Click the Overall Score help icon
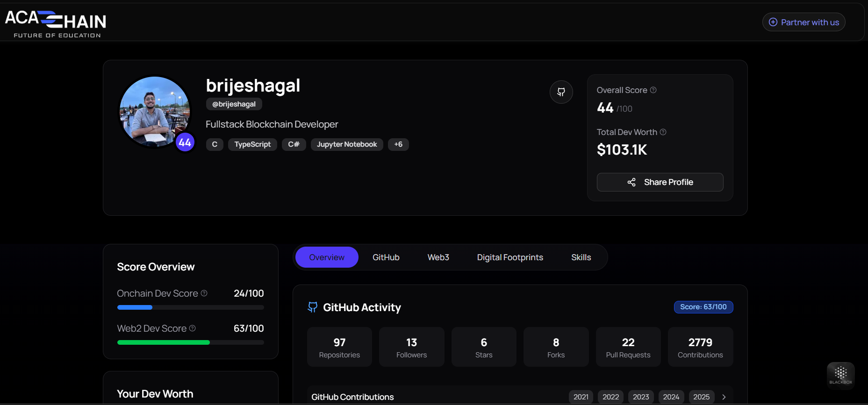Image resolution: width=868 pixels, height=405 pixels. click(653, 90)
